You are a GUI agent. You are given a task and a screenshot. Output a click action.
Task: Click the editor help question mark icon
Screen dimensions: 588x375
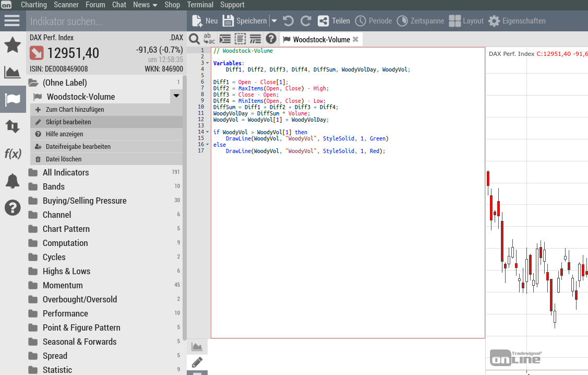click(271, 39)
